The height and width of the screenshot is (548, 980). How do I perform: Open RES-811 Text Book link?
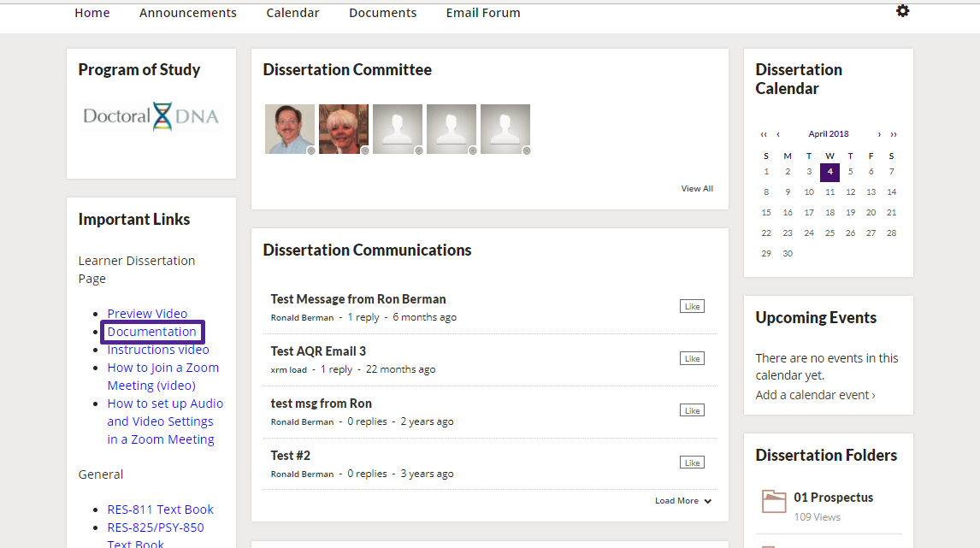[x=160, y=510]
